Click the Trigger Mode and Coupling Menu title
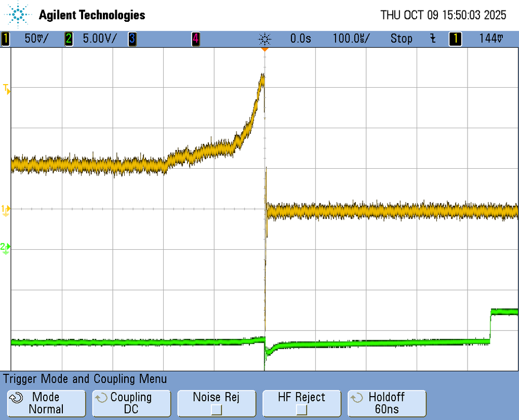The height and width of the screenshot is (420, 519). [x=85, y=379]
